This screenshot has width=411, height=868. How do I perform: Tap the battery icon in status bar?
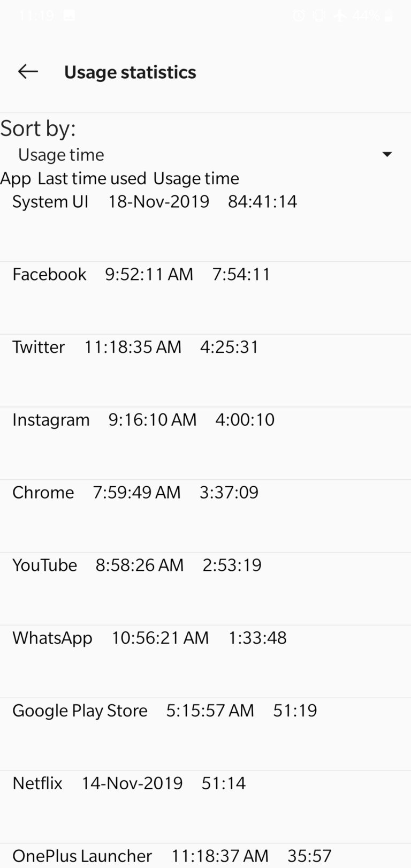(x=389, y=16)
